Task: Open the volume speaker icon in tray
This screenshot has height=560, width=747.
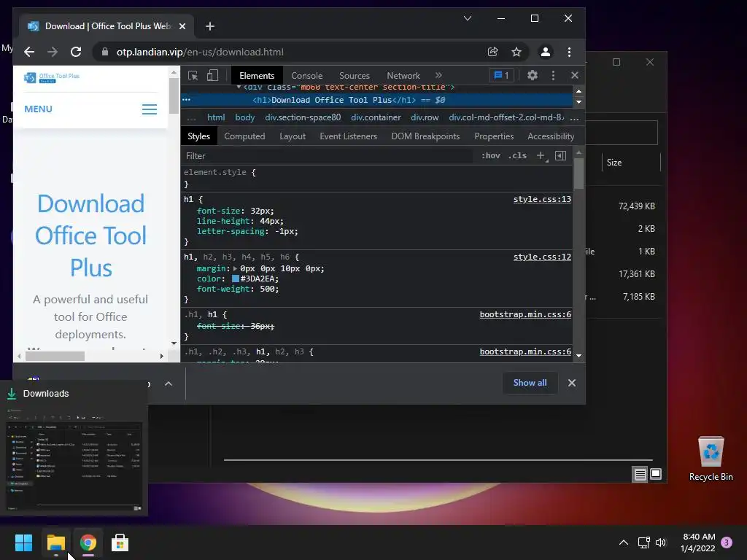Action: (661, 542)
